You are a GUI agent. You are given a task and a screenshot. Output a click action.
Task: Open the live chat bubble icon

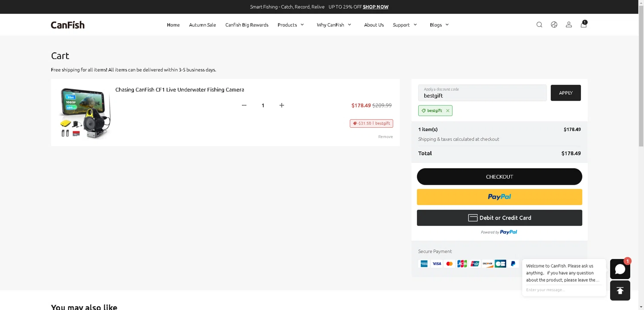[x=620, y=269]
